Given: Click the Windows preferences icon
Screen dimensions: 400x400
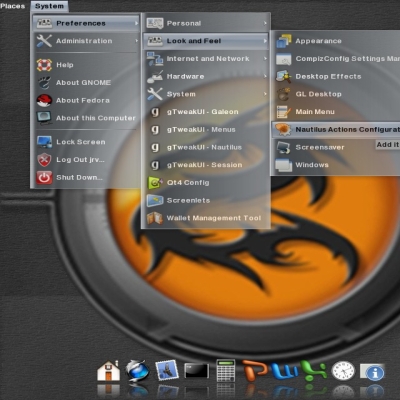Looking at the screenshot, I should 284,165.
